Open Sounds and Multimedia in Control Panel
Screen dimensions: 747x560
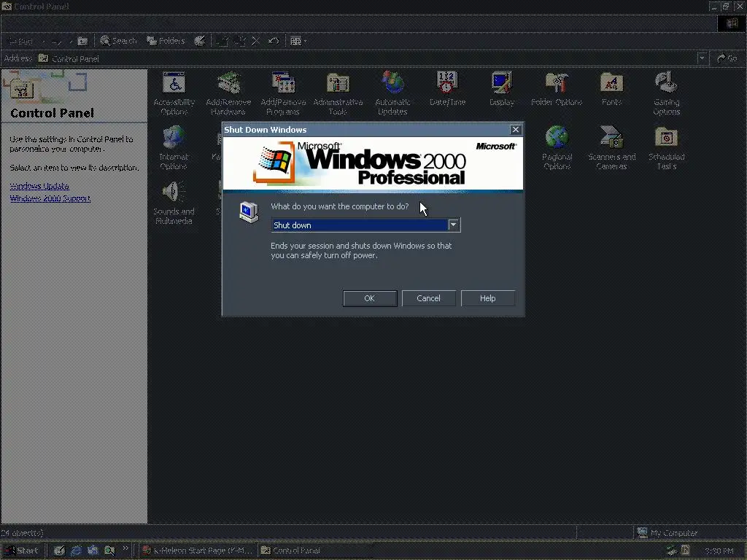(174, 203)
